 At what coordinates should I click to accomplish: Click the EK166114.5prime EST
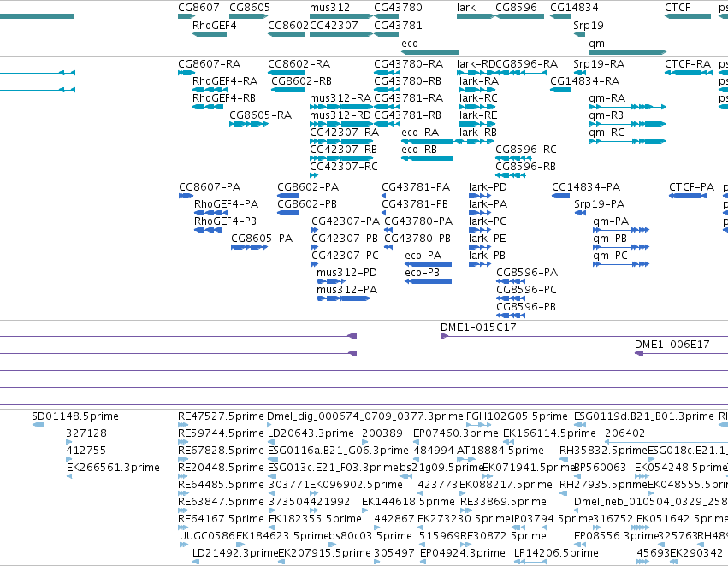click(507, 442)
